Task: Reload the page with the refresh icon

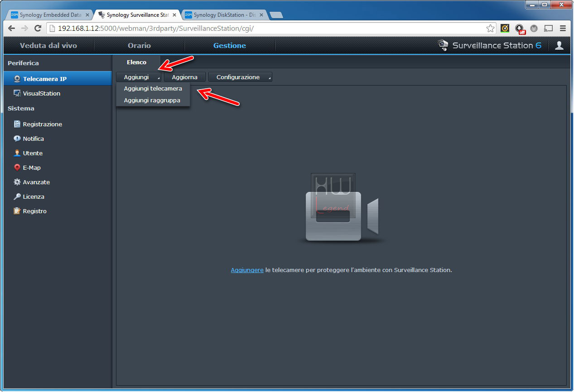Action: pyautogui.click(x=38, y=28)
